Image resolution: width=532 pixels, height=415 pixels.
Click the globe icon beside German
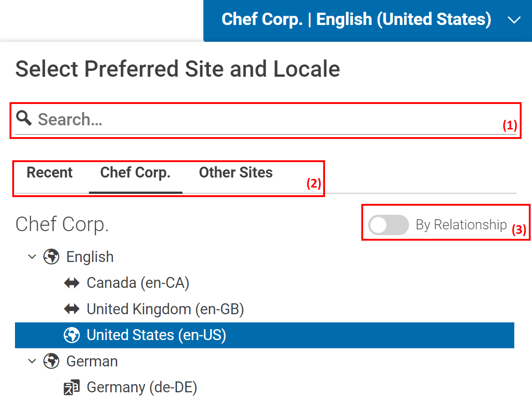tap(51, 361)
